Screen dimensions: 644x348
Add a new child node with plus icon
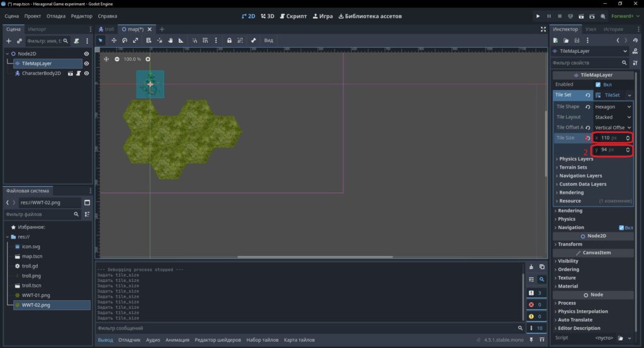tap(9, 41)
